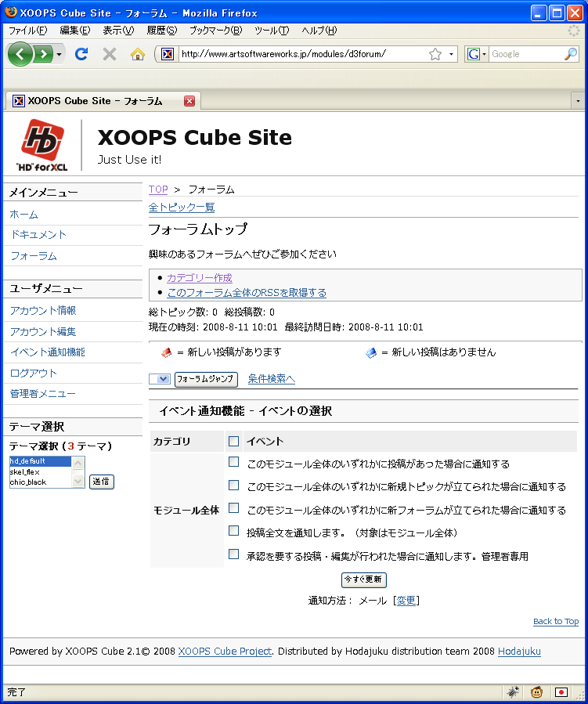The width and height of the screenshot is (588, 704).
Task: Go to home page via house icon
Action: [x=138, y=54]
